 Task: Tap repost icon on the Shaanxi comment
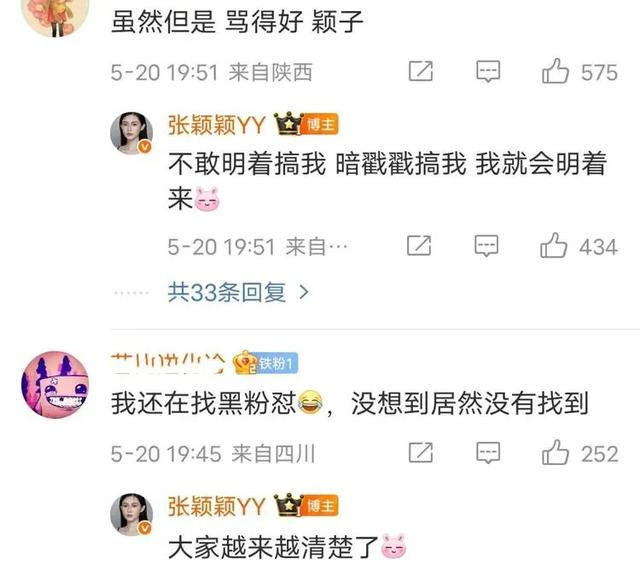(421, 71)
